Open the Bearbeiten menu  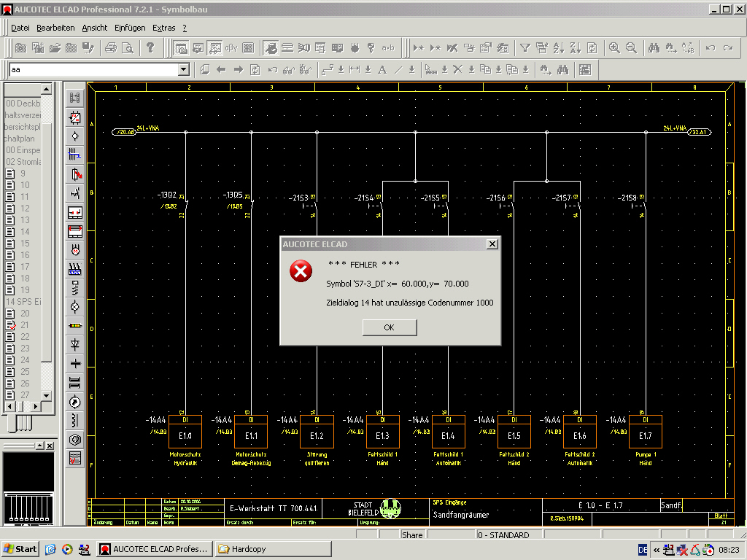pyautogui.click(x=55, y=28)
